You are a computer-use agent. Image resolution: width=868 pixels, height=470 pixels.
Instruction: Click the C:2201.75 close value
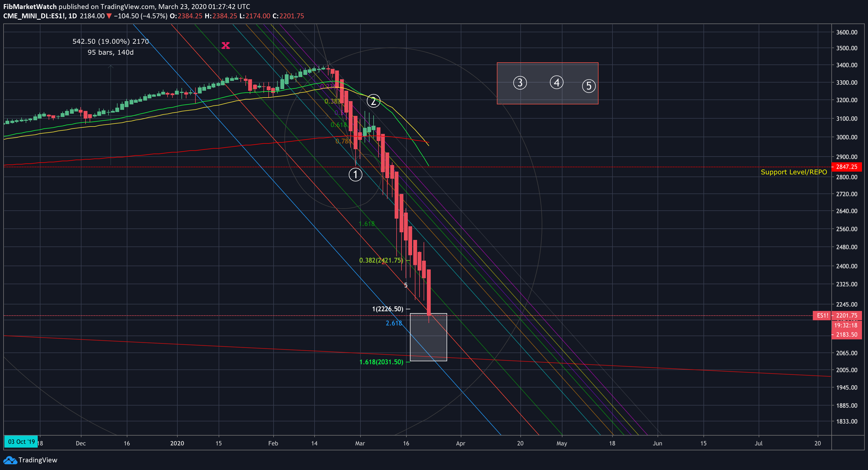288,16
